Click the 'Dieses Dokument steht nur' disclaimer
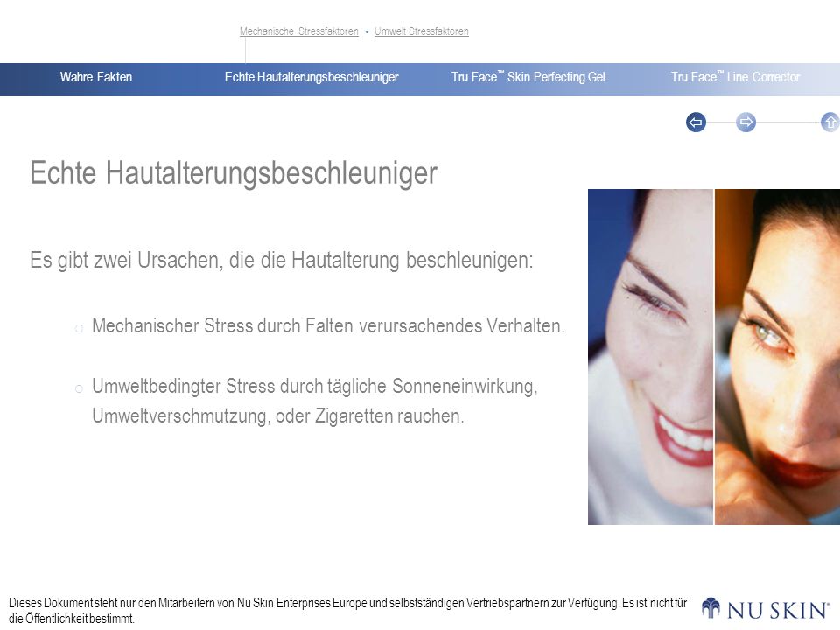 click(347, 610)
